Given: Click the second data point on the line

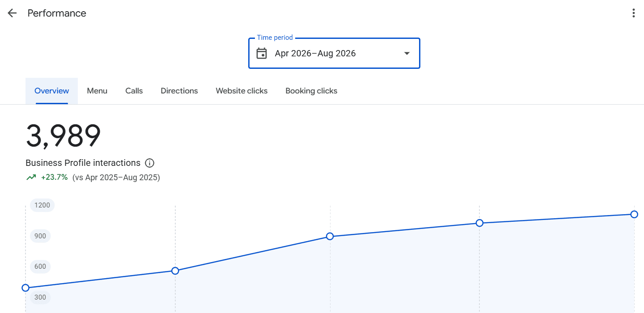Looking at the screenshot, I should point(175,271).
